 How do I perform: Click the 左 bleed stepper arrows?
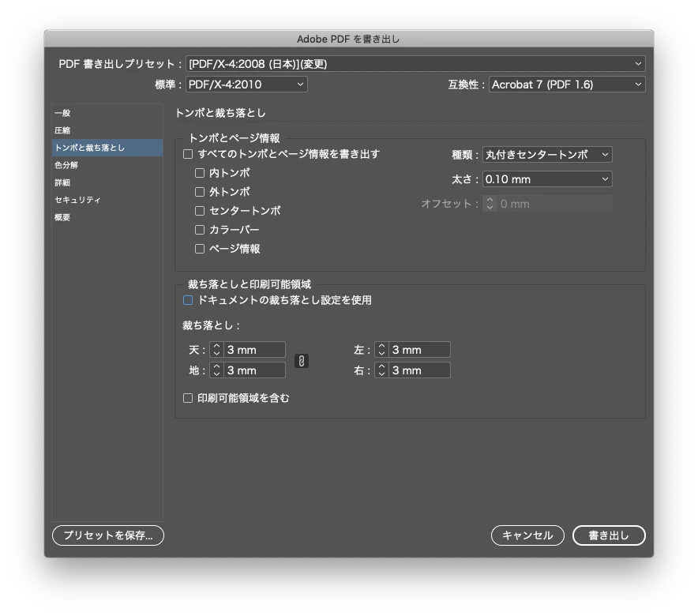click(381, 350)
